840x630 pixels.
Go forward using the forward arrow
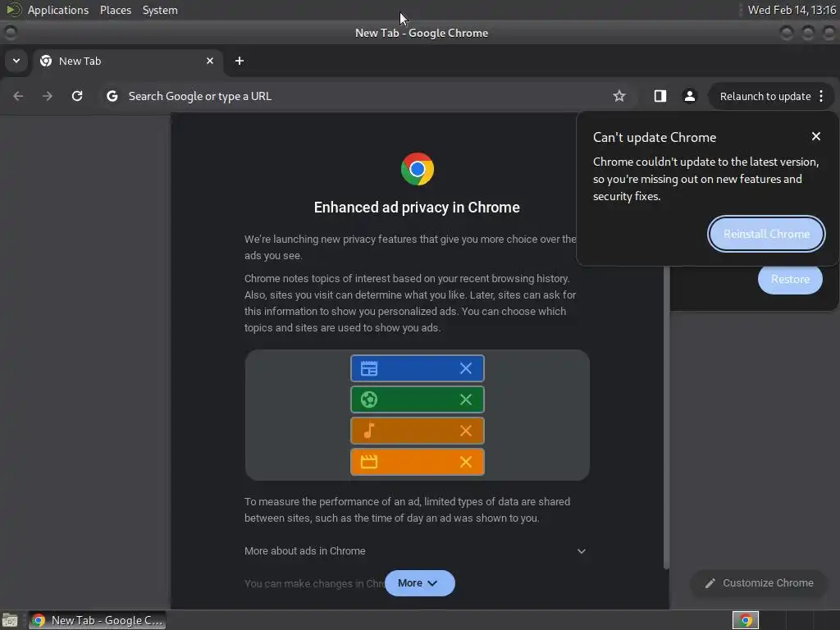tap(48, 96)
